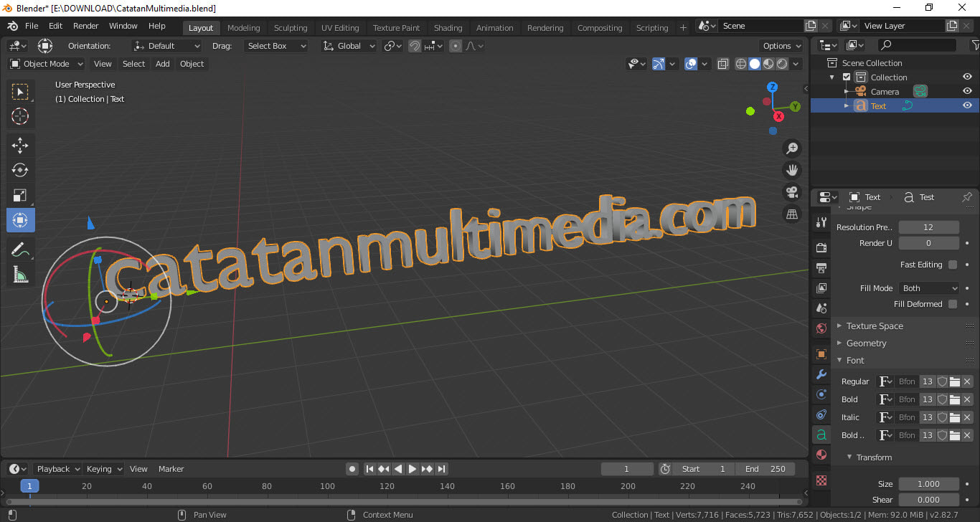
Task: Hide Collection via eye icon
Action: click(967, 77)
